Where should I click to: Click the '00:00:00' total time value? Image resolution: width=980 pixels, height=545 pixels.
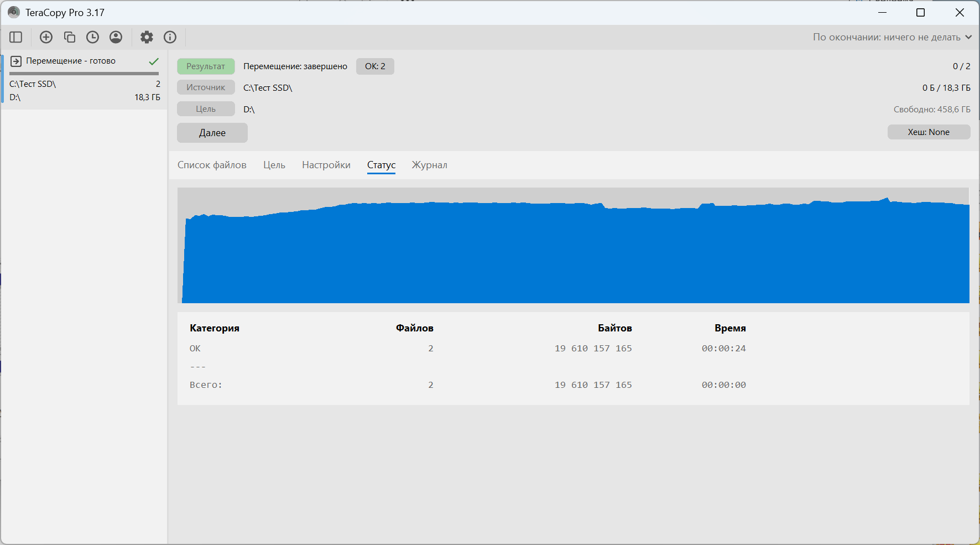[724, 385]
